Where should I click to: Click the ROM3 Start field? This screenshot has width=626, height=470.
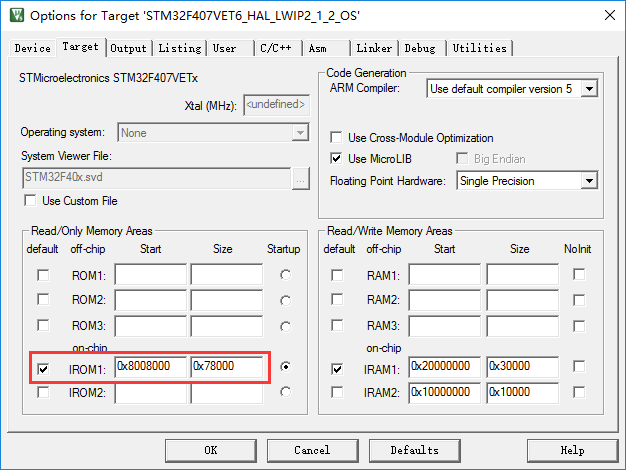click(x=151, y=326)
